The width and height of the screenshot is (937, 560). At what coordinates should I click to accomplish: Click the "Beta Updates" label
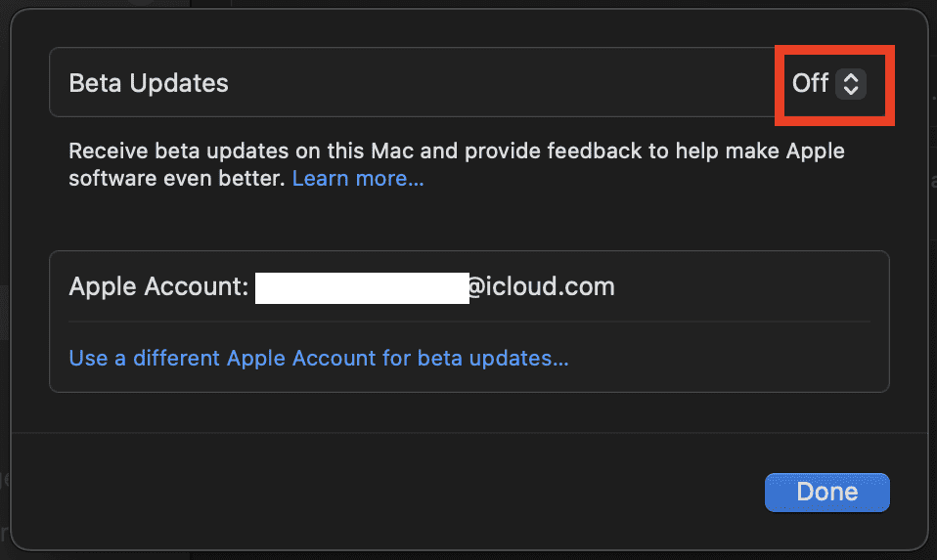[149, 83]
